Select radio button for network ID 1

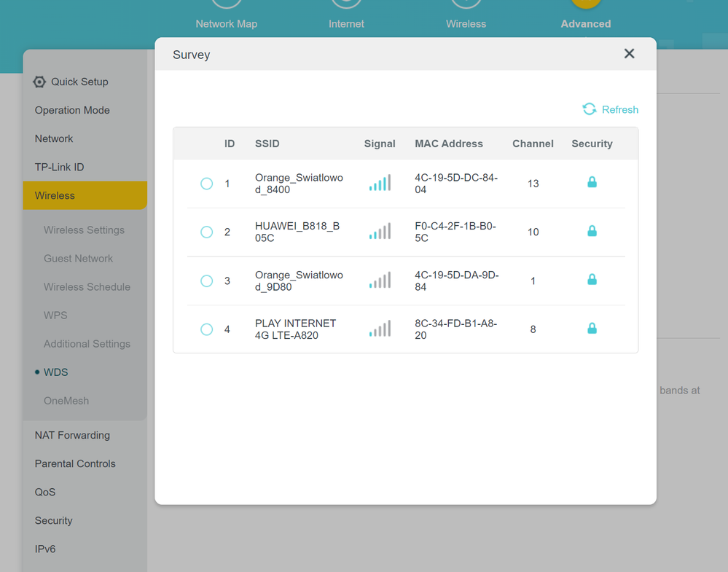(207, 184)
